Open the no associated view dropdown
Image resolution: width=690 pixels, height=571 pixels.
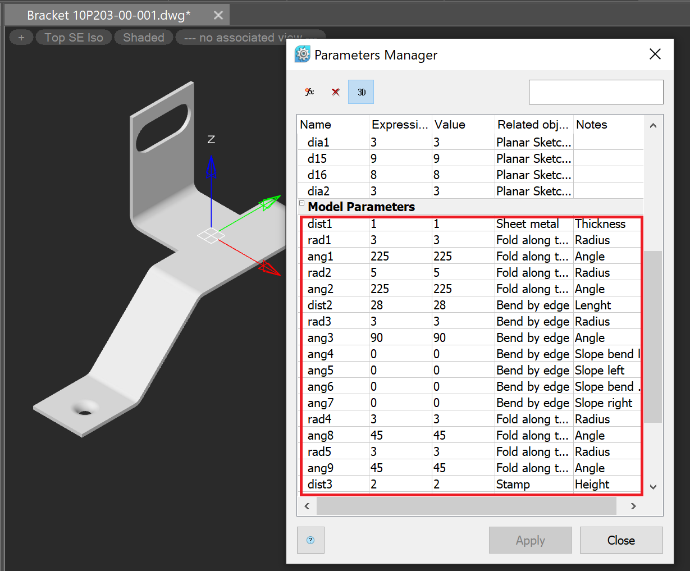click(x=228, y=38)
